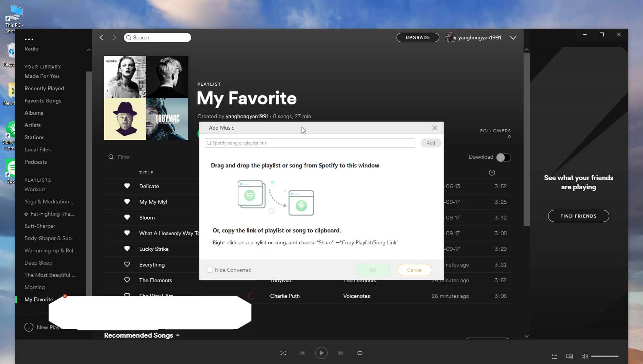Open the yanghongyan1991 account dropdown
The height and width of the screenshot is (364, 643).
pos(513,37)
